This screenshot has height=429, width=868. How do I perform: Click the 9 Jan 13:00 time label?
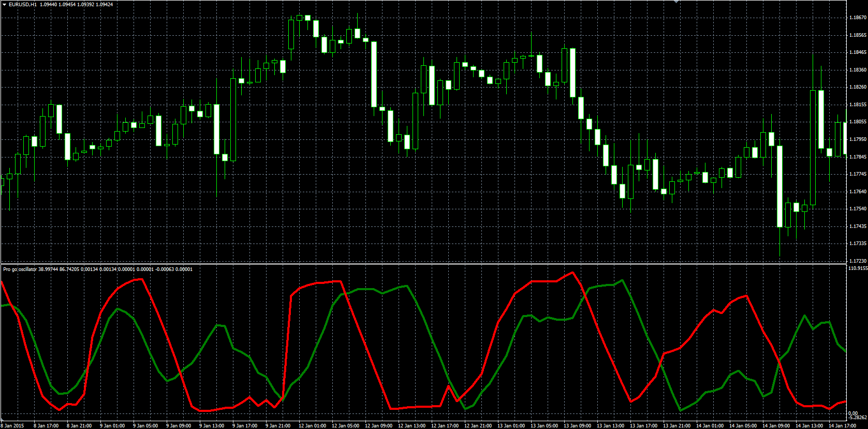tap(212, 426)
